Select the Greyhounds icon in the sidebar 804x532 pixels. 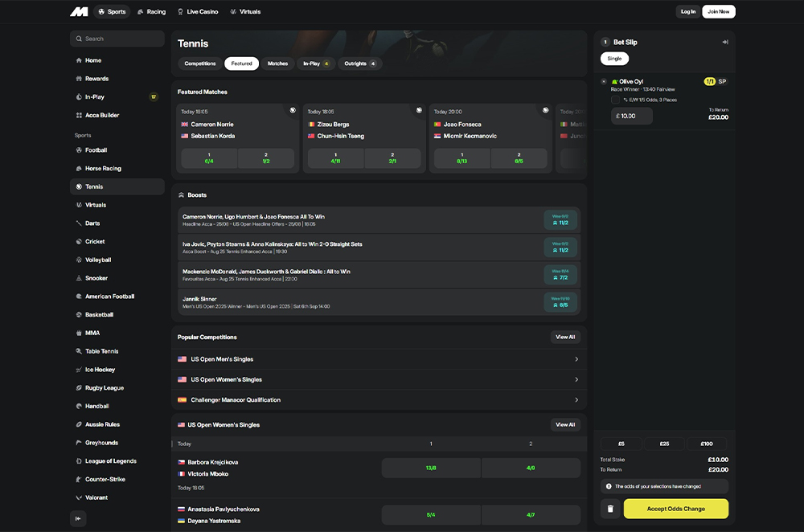[x=79, y=443]
